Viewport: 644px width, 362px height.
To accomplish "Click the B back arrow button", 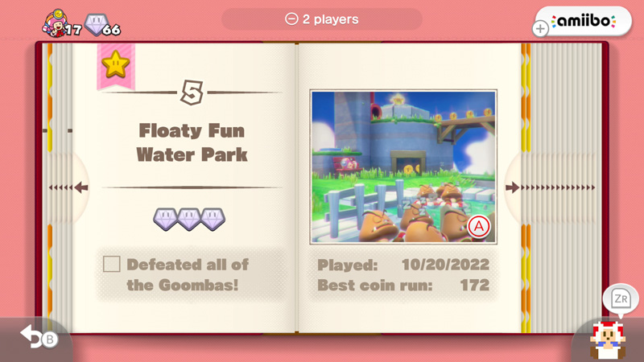I will point(39,337).
